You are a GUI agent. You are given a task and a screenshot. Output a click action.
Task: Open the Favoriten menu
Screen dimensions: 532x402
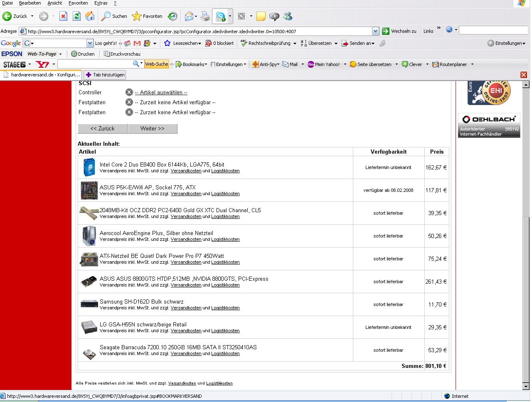pos(78,3)
